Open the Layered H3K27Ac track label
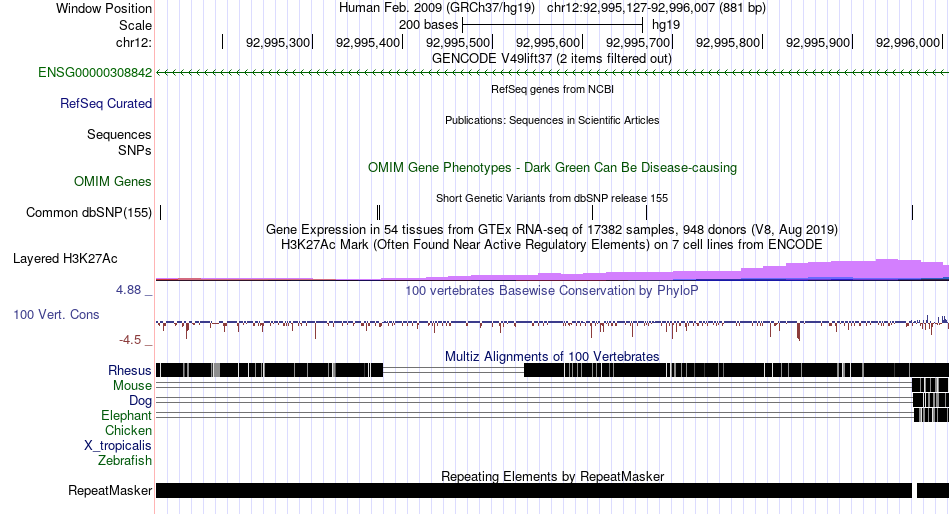The image size is (950, 514). tap(65, 259)
